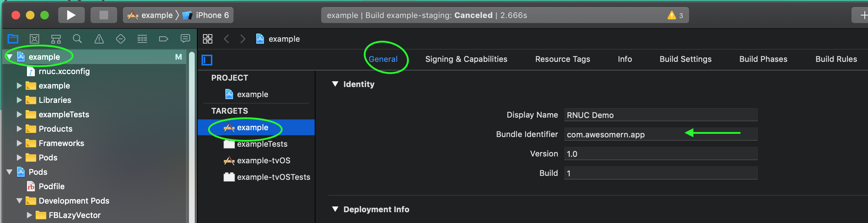868x223 pixels.
Task: Click the Version field
Action: click(x=661, y=154)
